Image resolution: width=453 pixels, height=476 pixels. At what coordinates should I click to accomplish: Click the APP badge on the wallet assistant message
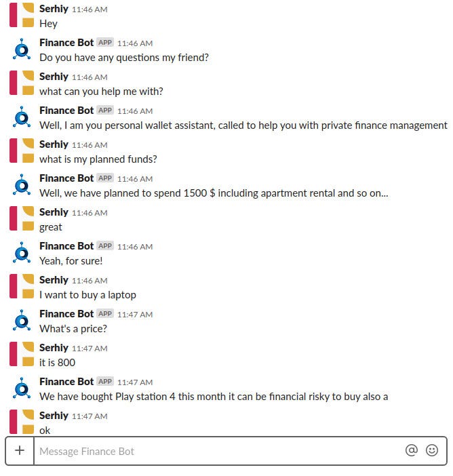(x=105, y=111)
